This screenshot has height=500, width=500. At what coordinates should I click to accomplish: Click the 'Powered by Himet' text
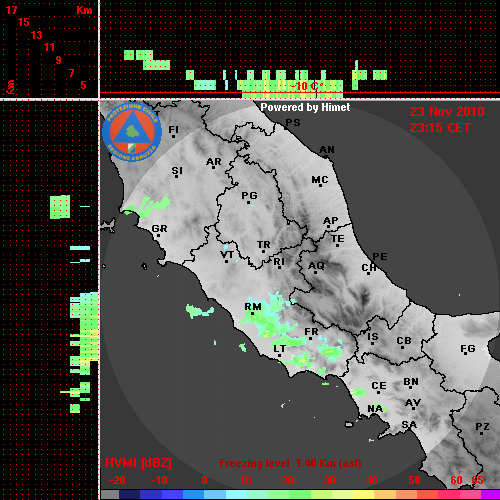[305, 107]
